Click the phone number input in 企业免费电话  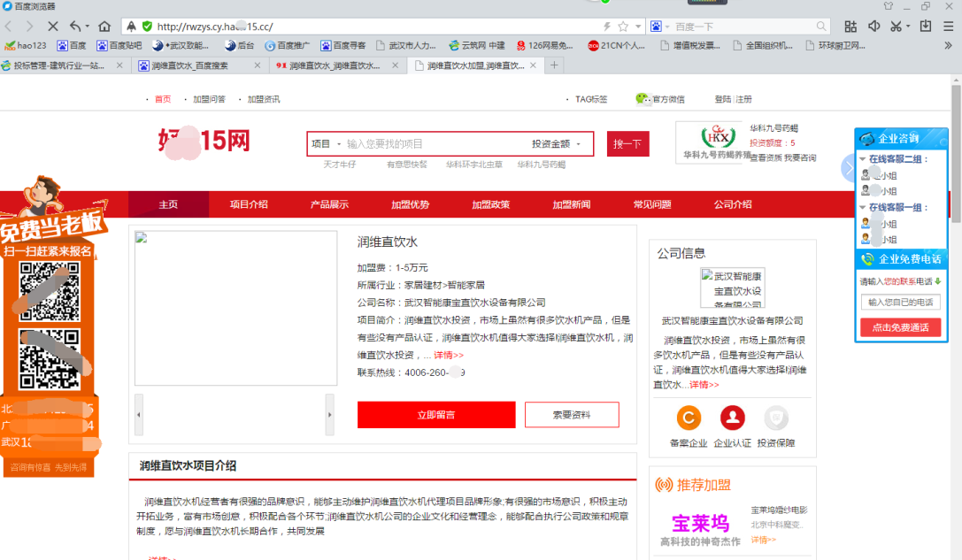[x=901, y=302]
